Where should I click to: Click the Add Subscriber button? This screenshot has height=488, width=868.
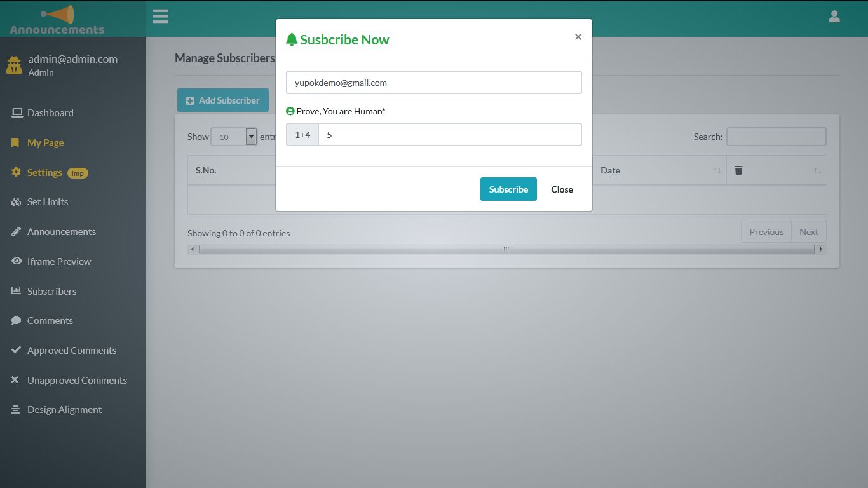[x=222, y=100]
